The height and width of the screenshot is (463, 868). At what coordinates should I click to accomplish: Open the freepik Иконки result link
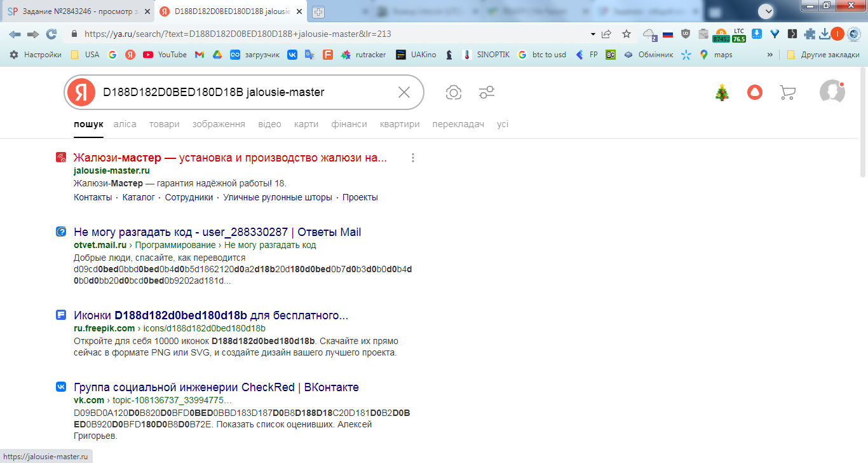(x=211, y=315)
